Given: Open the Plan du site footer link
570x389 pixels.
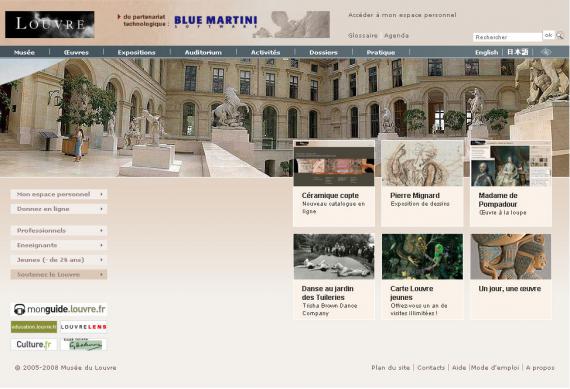Looking at the screenshot, I should click(x=390, y=368).
